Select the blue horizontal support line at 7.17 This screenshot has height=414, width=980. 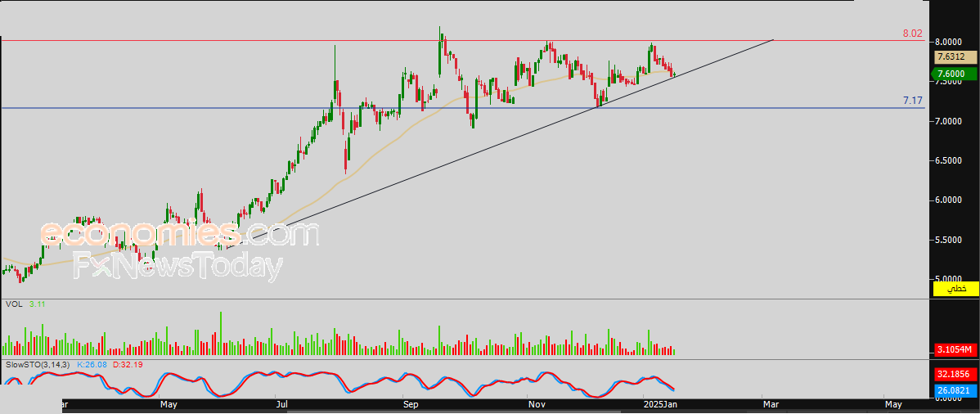pos(462,107)
